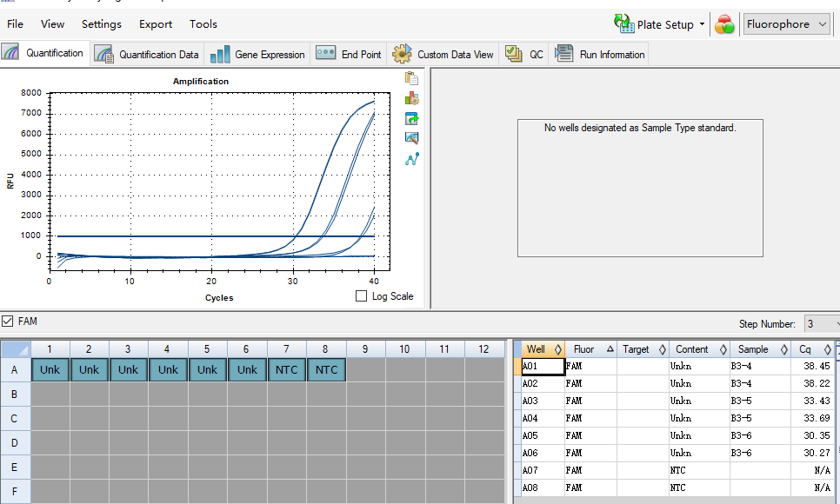Click the threshold line on amplification chart

[x=214, y=235]
